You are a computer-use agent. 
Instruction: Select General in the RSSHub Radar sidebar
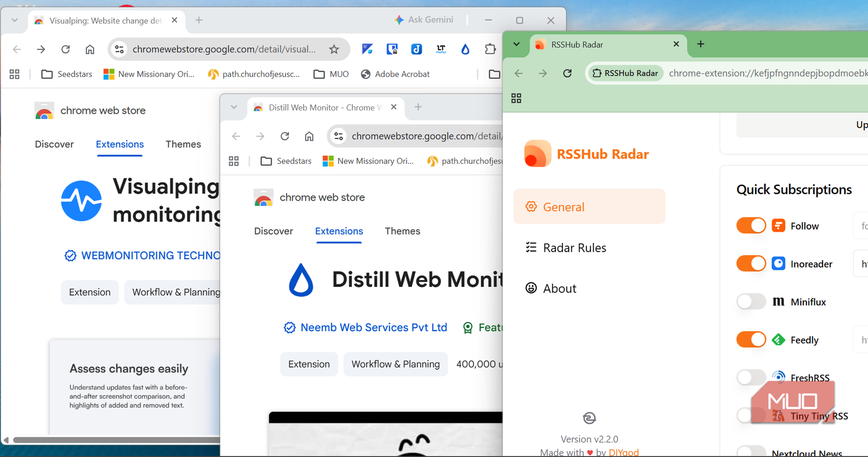tap(589, 206)
